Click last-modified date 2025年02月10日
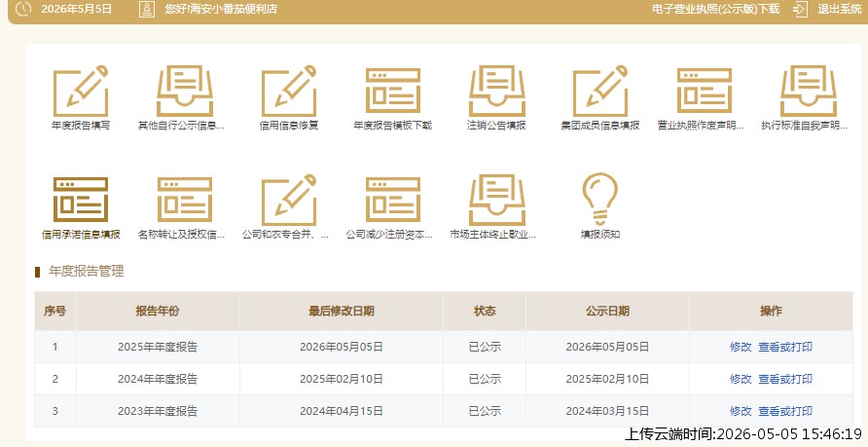 [x=342, y=379]
